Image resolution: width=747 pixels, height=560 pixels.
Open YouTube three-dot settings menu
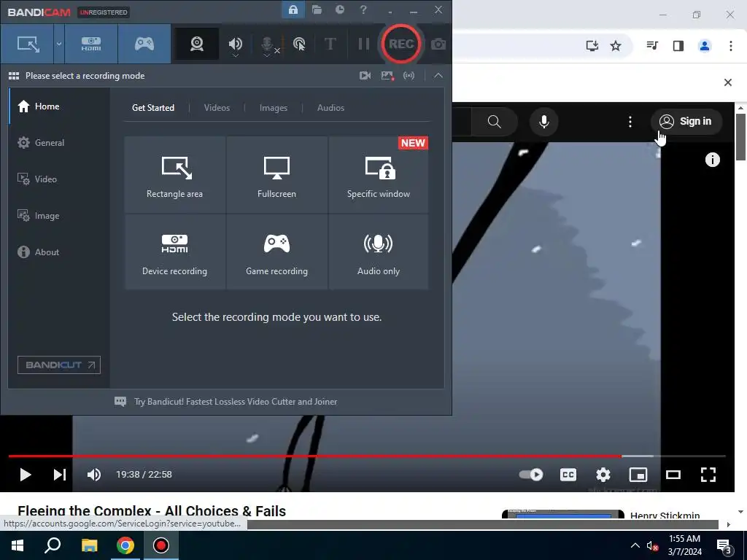pos(630,122)
